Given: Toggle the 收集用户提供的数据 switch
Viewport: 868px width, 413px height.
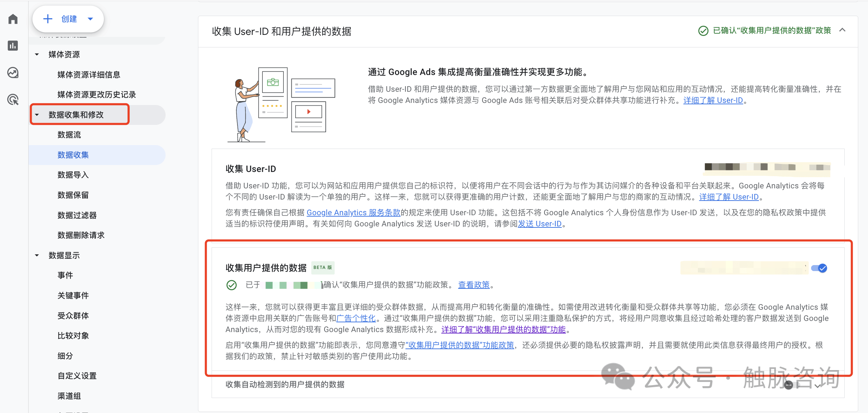Looking at the screenshot, I should [819, 268].
